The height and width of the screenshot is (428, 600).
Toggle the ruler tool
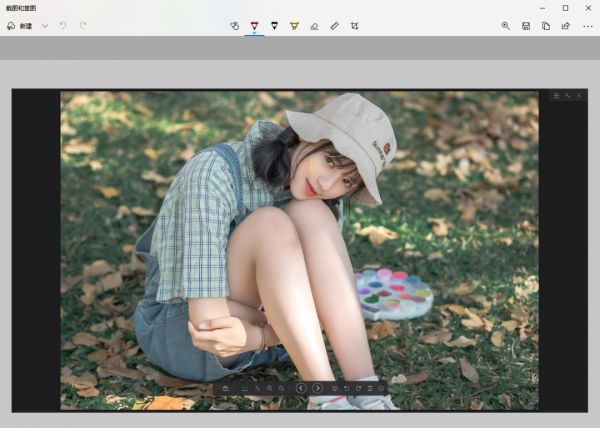pyautogui.click(x=334, y=25)
